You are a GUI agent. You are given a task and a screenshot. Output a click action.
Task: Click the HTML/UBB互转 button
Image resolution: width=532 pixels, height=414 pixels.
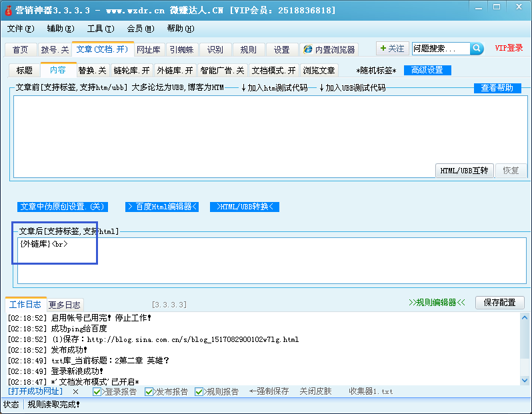tap(464, 170)
